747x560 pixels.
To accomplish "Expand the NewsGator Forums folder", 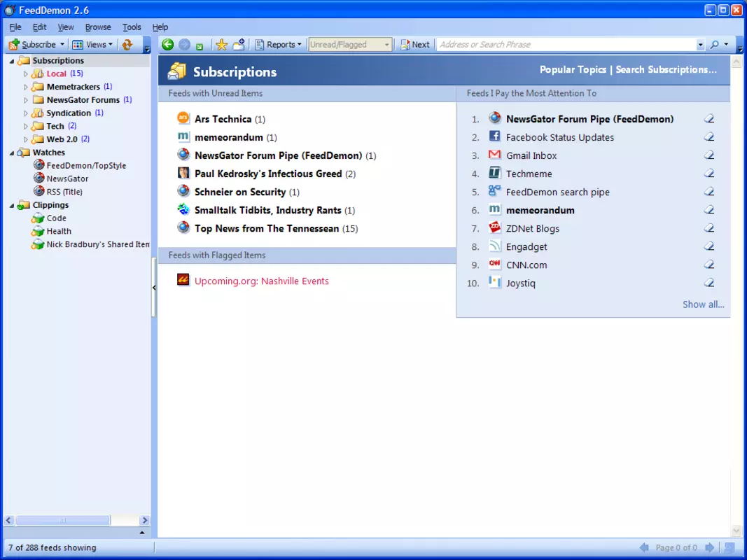I will pyautogui.click(x=26, y=100).
